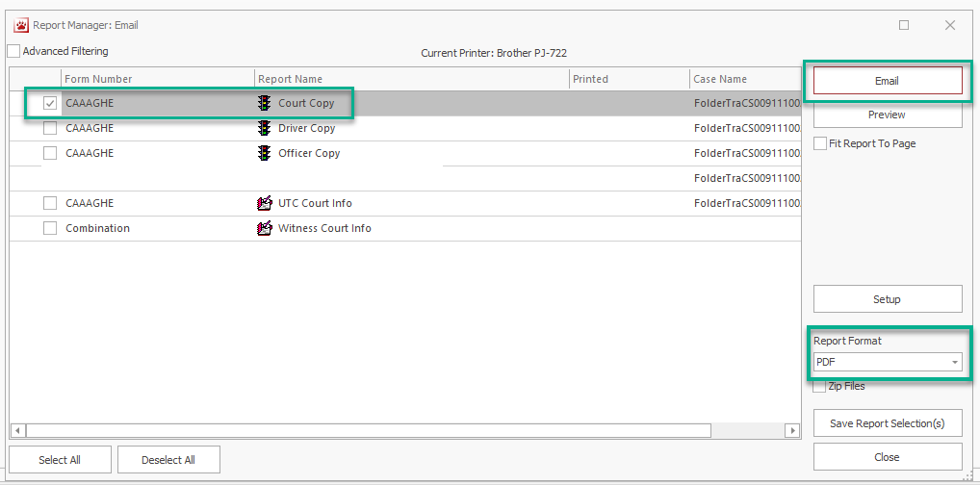Image resolution: width=980 pixels, height=485 pixels.
Task: Open the Report Format dropdown
Action: click(955, 362)
